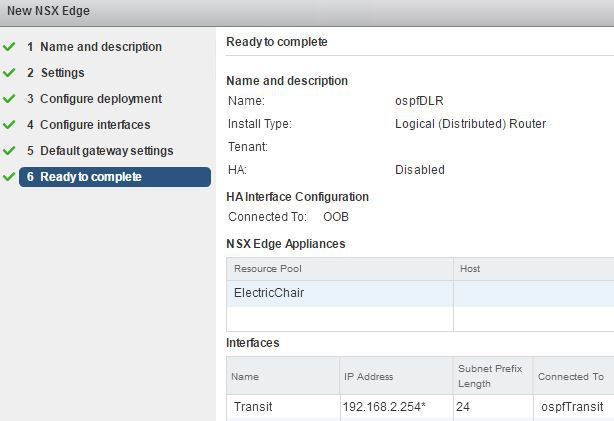Open step 2 Settings in wizard
The height and width of the screenshot is (421, 614).
coord(62,73)
